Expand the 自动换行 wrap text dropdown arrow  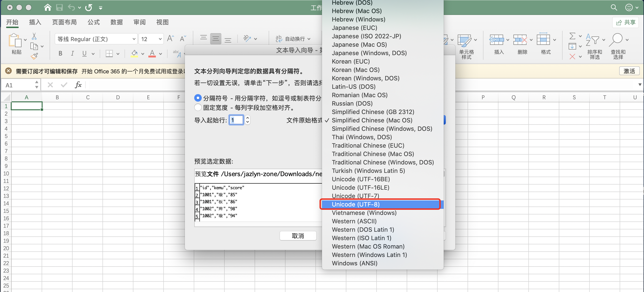pos(309,39)
